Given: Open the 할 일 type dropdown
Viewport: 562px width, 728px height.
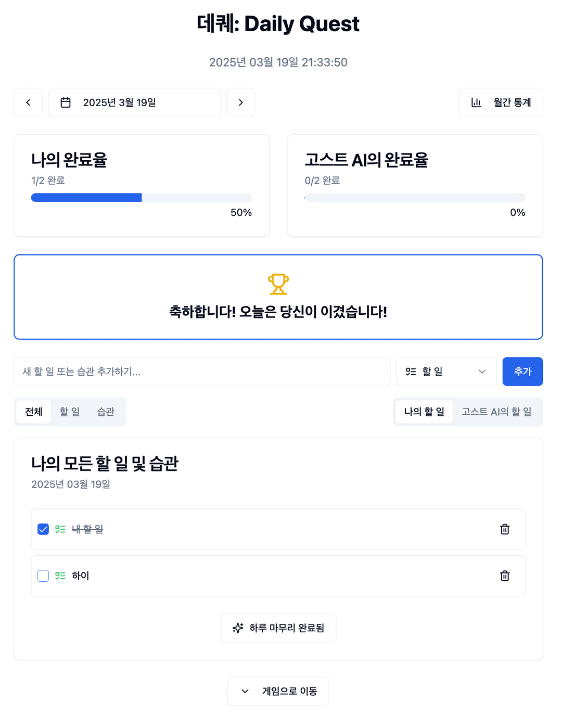Looking at the screenshot, I should pyautogui.click(x=446, y=372).
